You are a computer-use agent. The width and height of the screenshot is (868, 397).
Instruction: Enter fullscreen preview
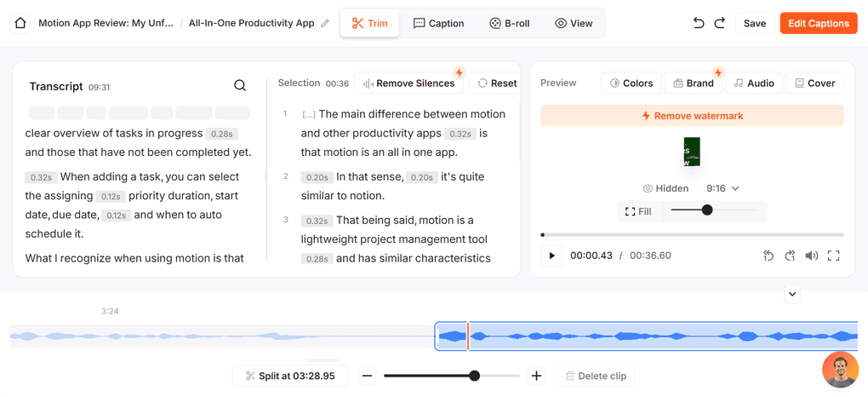click(x=834, y=256)
